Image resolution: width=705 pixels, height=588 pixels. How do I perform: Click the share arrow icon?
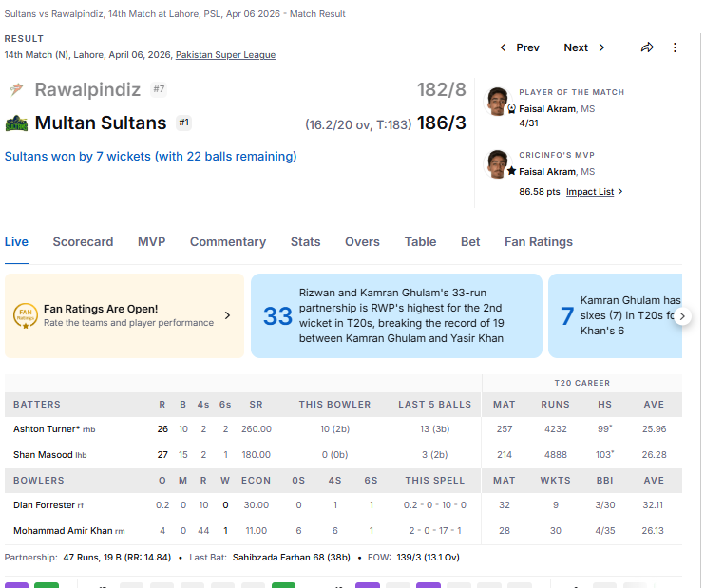pos(647,47)
